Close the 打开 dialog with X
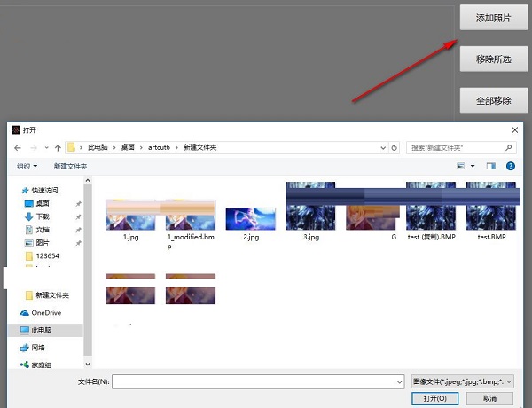Viewport: 532px width, 408px height. pyautogui.click(x=514, y=130)
